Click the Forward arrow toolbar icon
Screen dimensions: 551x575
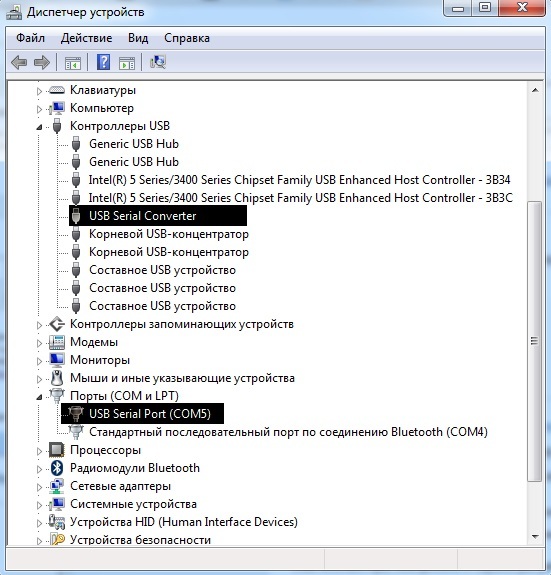point(42,62)
